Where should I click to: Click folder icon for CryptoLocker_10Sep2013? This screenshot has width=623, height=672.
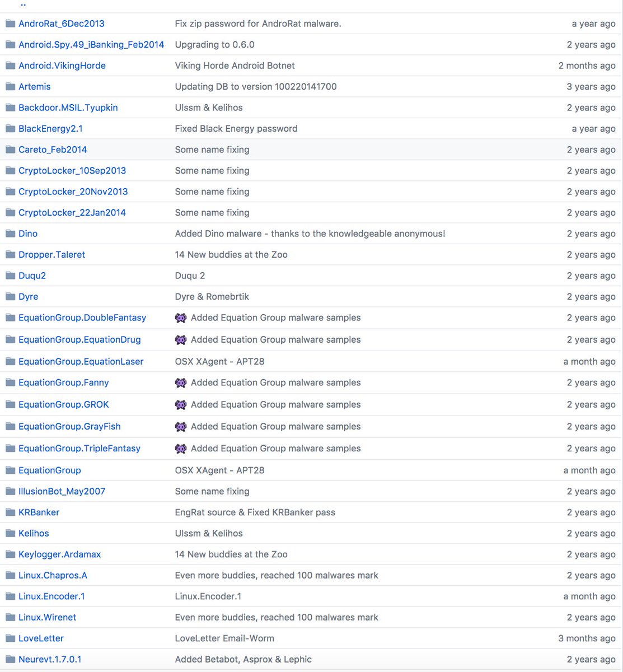[10, 170]
